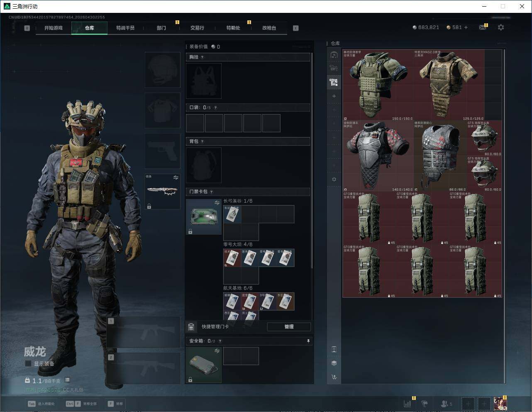Select the highlighted third stash page icon
Screen dimensions: 532x412
pyautogui.click(x=334, y=82)
